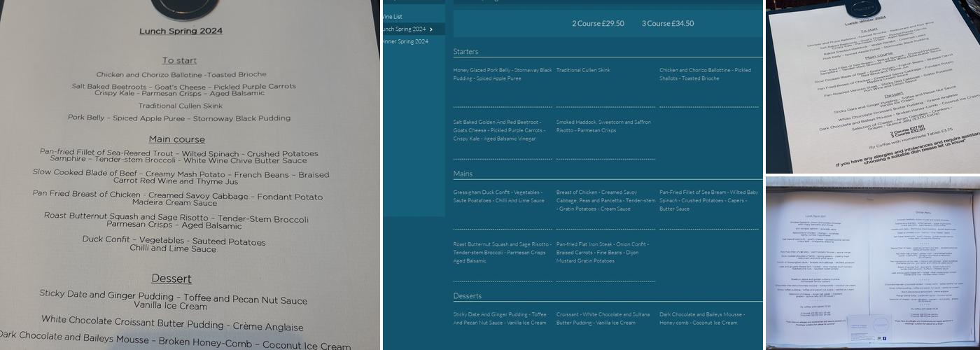980x350 pixels.
Task: Select Dark Chocolate and Baileys Mousse on the website
Action: coord(701,318)
